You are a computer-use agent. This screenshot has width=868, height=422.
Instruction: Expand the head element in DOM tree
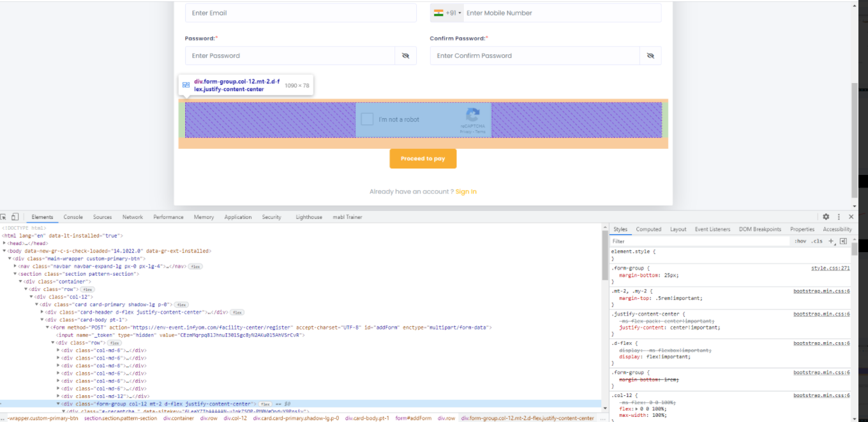(x=5, y=243)
